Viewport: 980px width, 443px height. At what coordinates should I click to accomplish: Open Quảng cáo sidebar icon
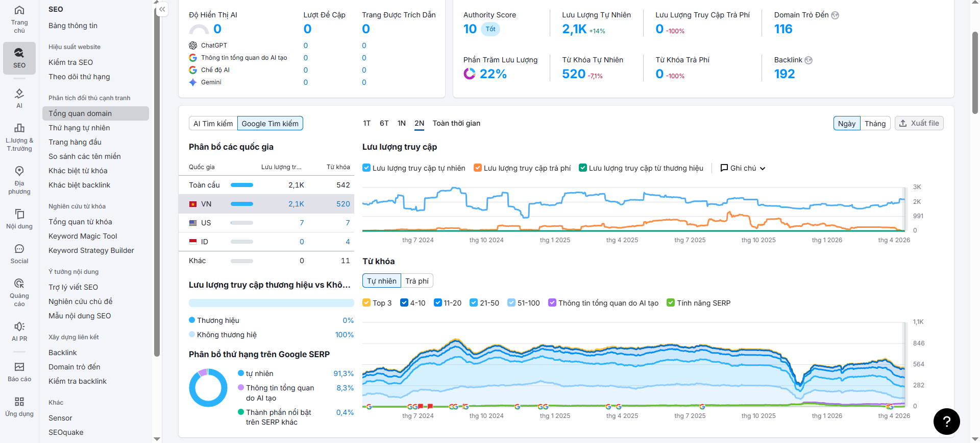pyautogui.click(x=19, y=292)
